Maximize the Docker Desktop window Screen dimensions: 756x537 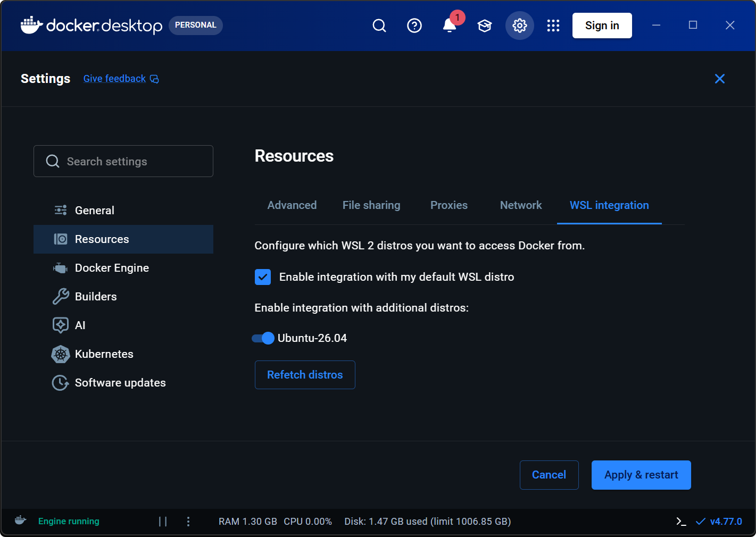(693, 25)
